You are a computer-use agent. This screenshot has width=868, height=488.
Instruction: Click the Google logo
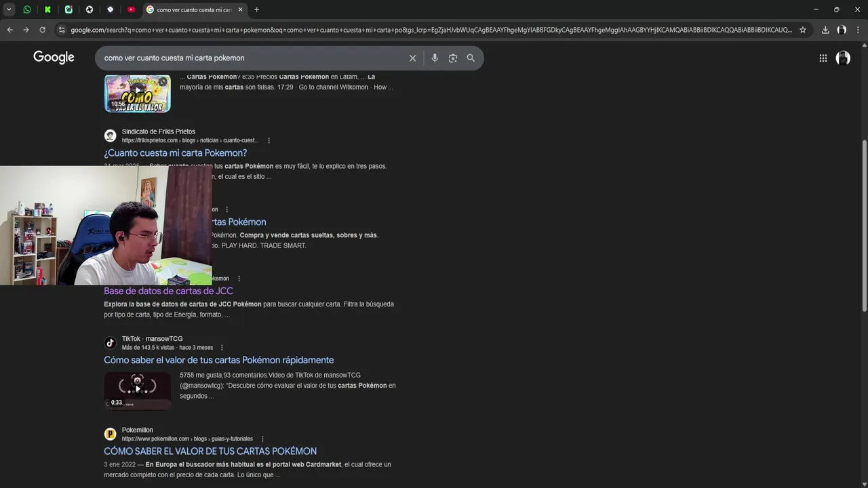click(54, 58)
